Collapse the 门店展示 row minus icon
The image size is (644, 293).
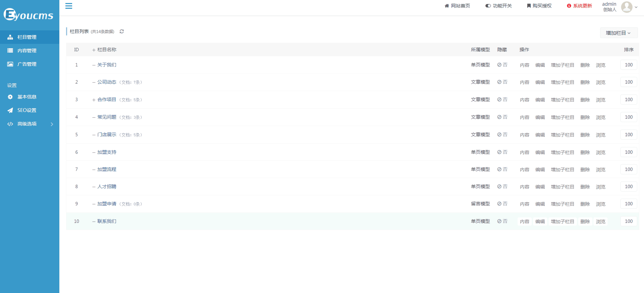point(94,135)
